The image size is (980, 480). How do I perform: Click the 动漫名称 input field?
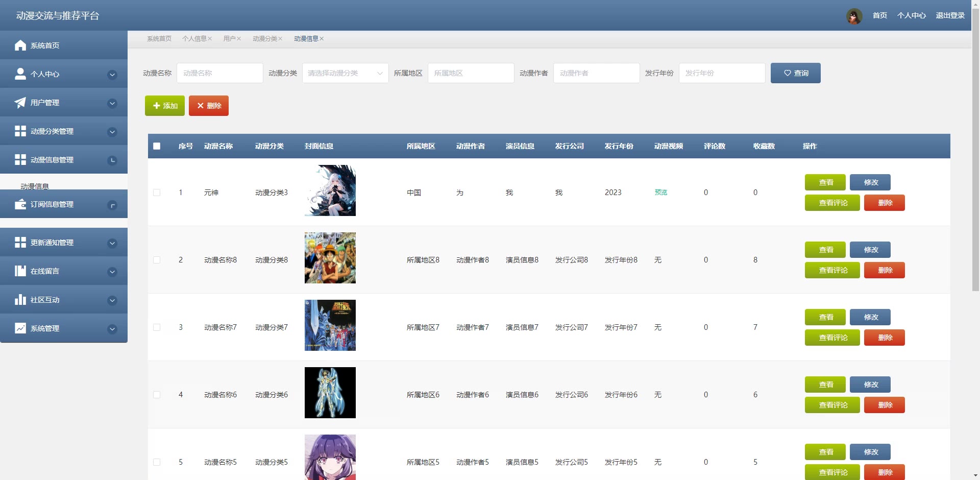[220, 73]
